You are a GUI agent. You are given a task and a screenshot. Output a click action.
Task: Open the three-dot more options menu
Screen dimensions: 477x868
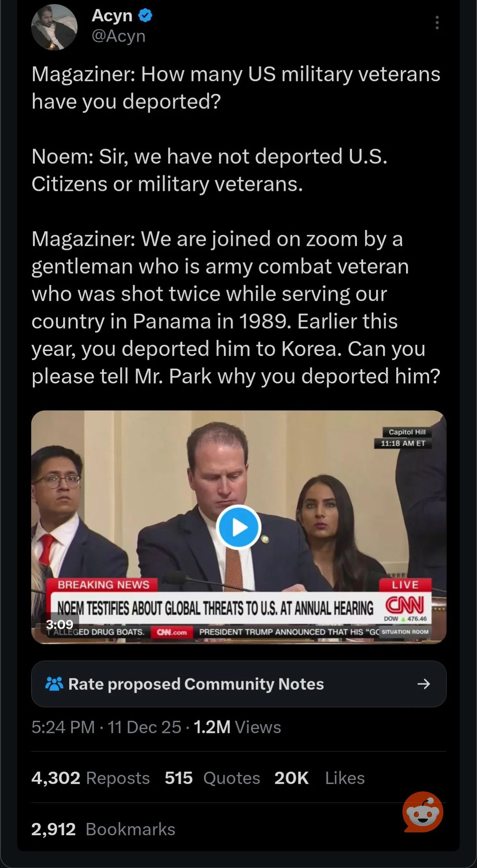[437, 23]
